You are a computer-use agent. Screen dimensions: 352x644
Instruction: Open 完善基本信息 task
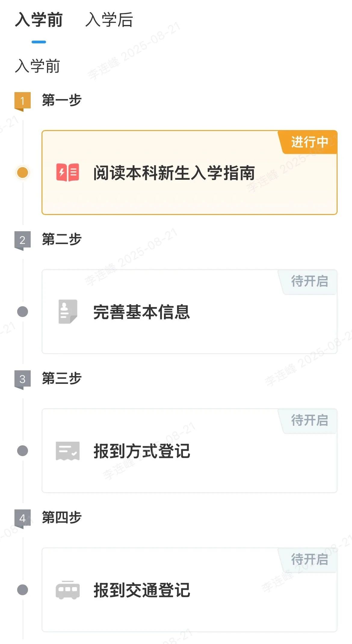(141, 312)
